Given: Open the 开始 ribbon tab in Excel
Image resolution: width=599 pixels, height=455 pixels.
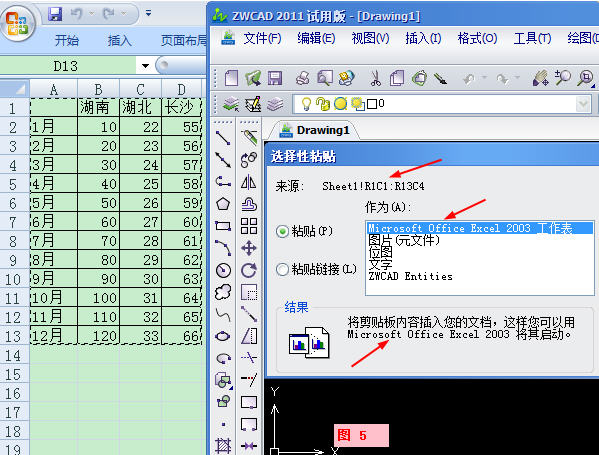Looking at the screenshot, I should [x=67, y=40].
